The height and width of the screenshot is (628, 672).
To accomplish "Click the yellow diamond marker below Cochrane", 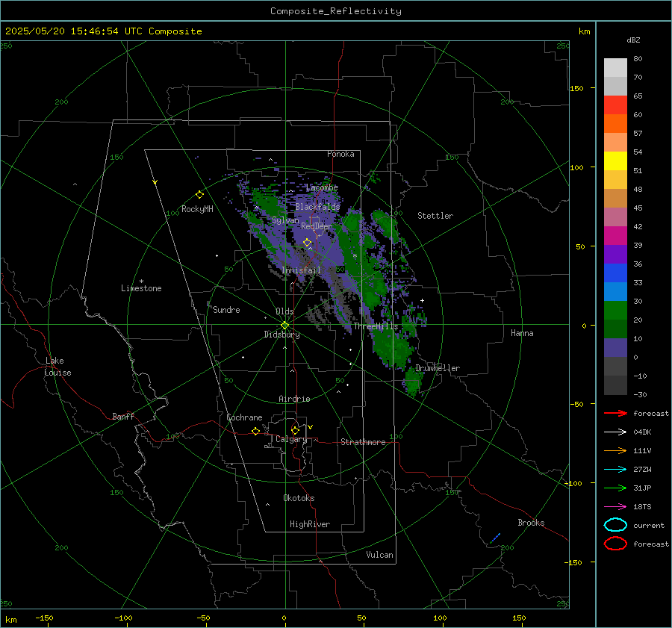I will (x=256, y=431).
